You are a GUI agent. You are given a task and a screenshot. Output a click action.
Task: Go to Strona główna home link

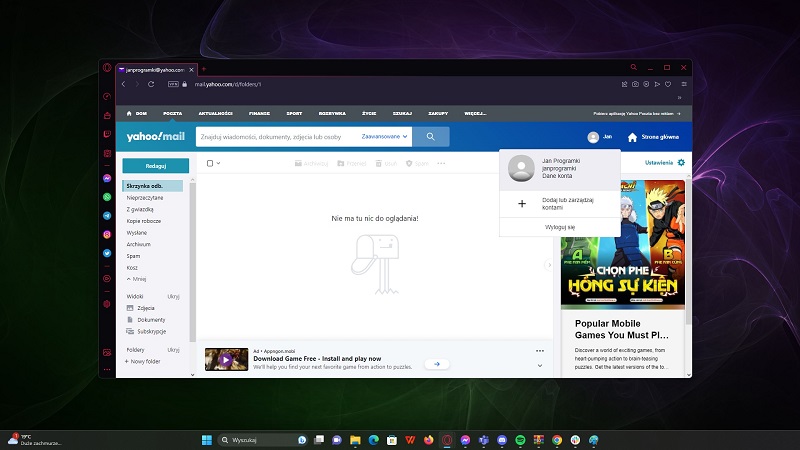(653, 137)
